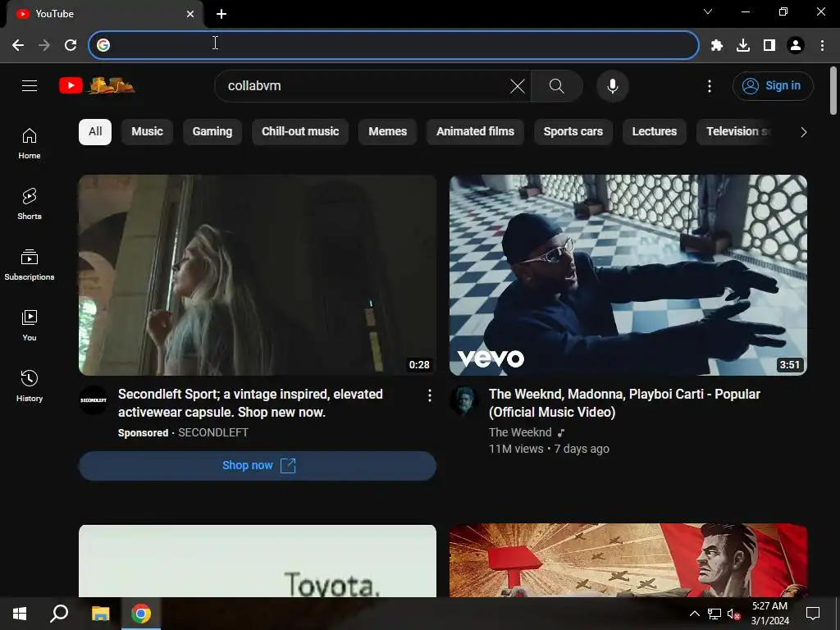
Task: Click The Weeknd channel name
Action: (x=520, y=432)
